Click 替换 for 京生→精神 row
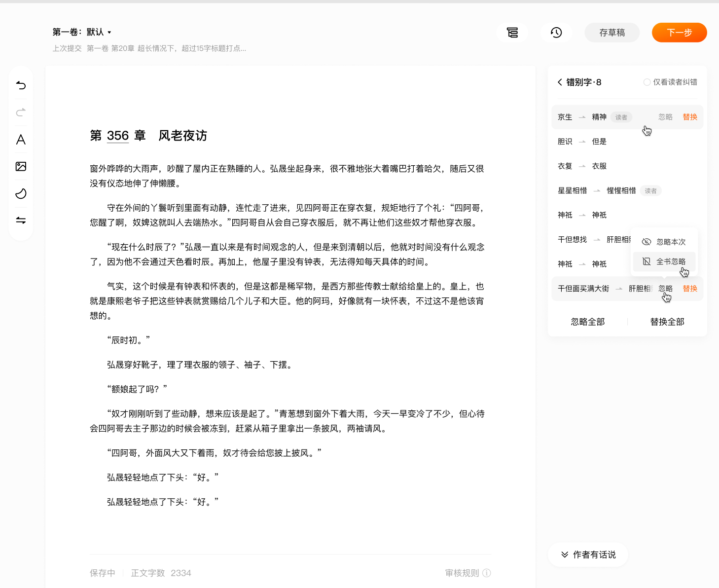The width and height of the screenshot is (719, 588). point(690,117)
